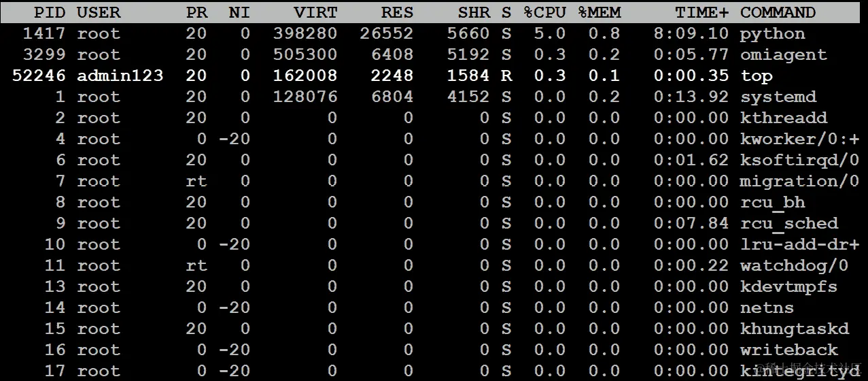Select the top command entry
Viewport: 868px width, 381px height.
757,76
